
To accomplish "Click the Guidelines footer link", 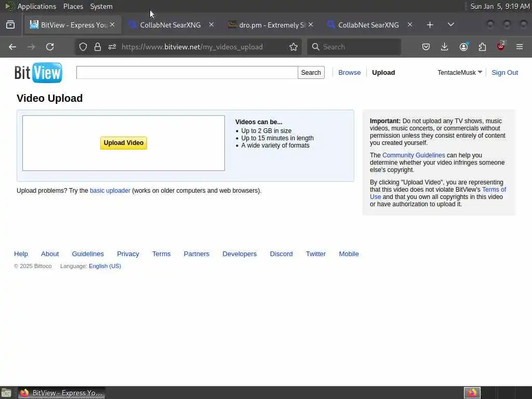I will (88, 254).
